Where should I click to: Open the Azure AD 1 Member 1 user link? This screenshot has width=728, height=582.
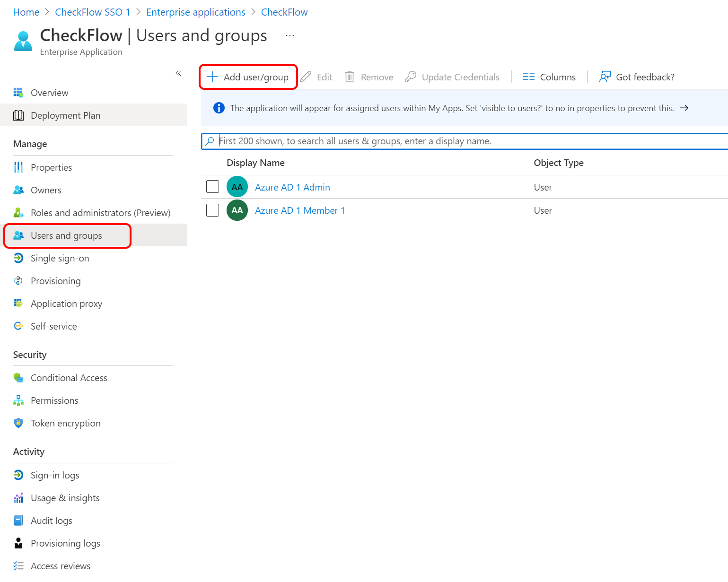(x=300, y=210)
